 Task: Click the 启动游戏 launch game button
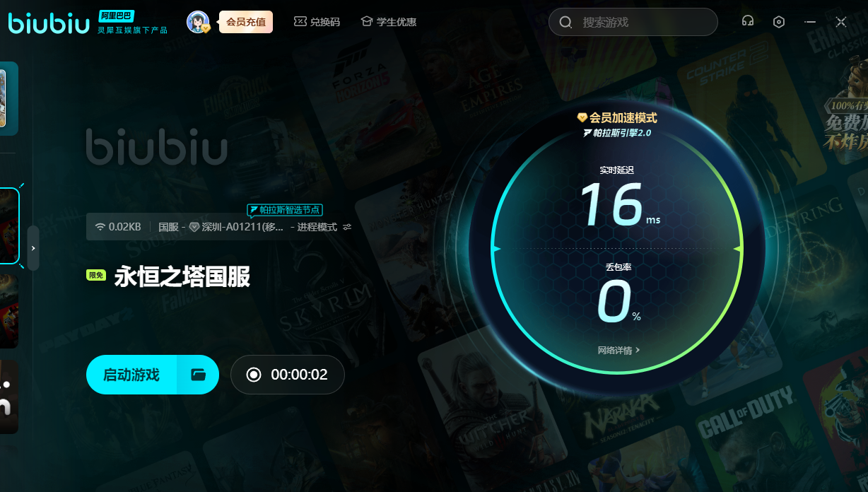pyautogui.click(x=131, y=375)
